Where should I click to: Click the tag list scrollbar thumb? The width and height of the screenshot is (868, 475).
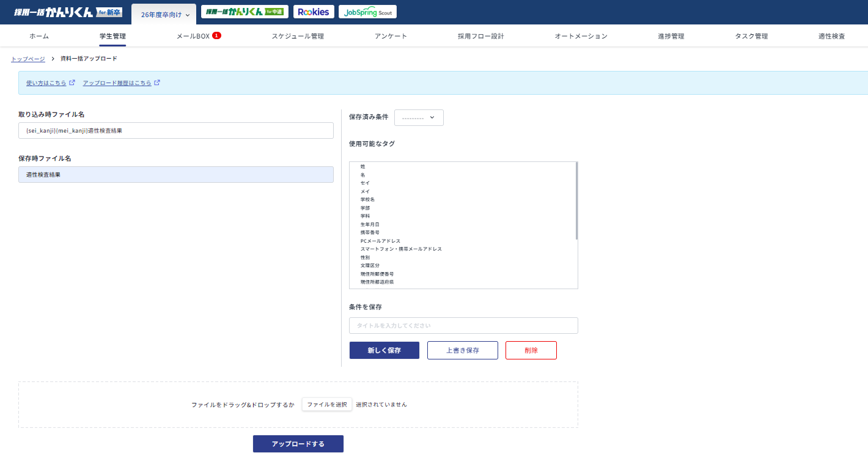coord(576,201)
